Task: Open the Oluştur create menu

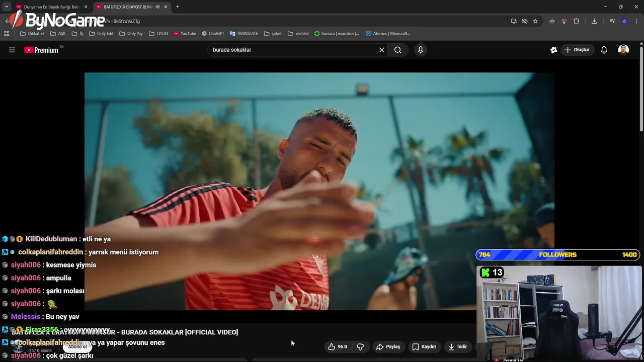Action: point(577,50)
